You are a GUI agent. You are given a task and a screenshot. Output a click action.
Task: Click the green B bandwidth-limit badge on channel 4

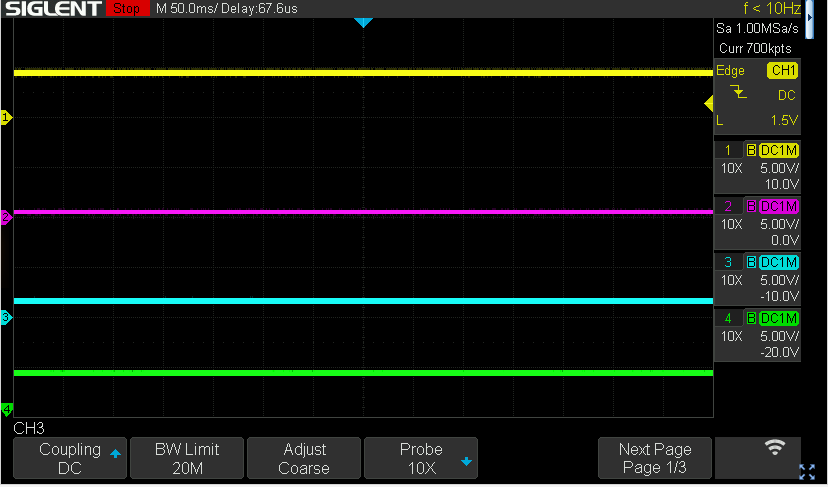click(x=751, y=319)
